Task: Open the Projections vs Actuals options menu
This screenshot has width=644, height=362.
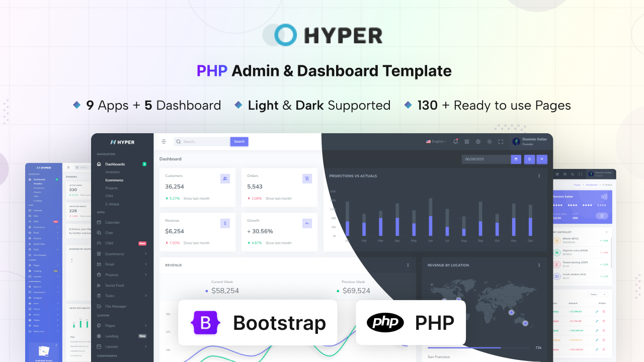Action: point(539,176)
